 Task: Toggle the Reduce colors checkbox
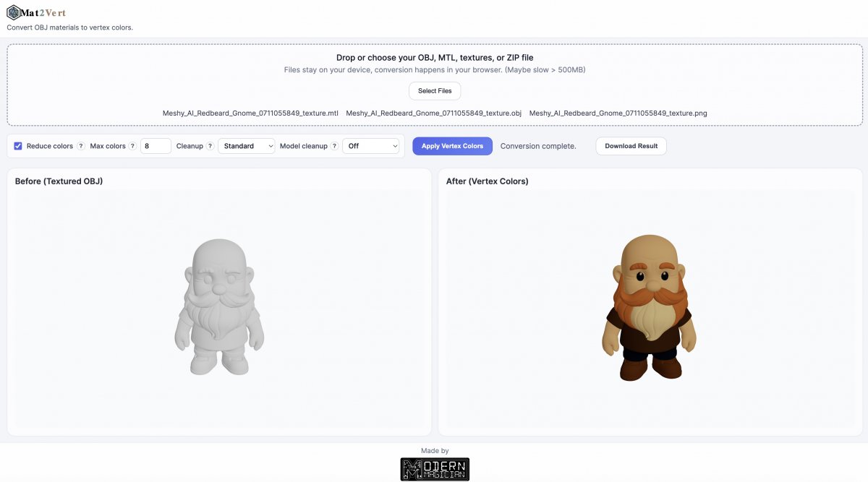(x=18, y=146)
